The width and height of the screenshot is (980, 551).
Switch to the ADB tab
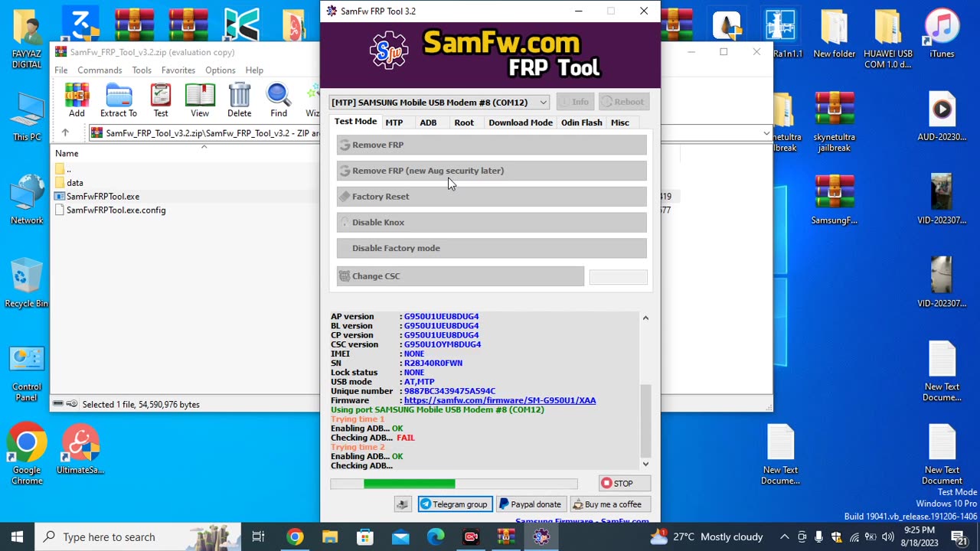pos(428,122)
